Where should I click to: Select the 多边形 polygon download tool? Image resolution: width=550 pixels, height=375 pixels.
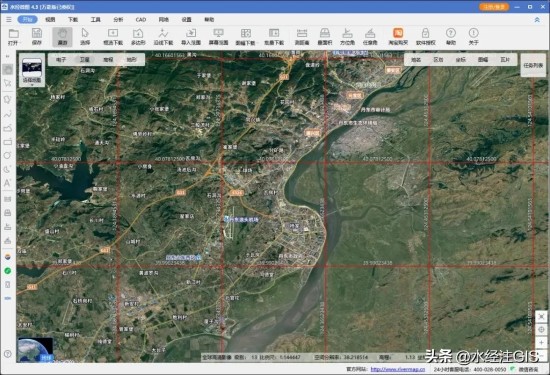(138, 37)
